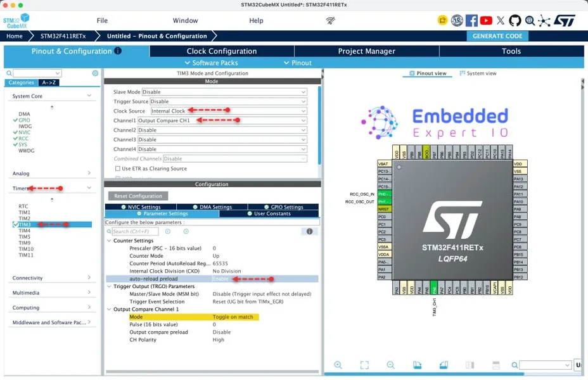Rotate the chip counter-clockwise

pos(444,365)
